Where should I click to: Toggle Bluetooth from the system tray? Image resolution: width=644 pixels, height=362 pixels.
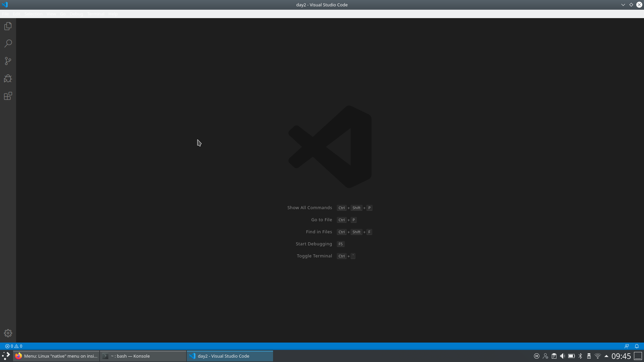(x=580, y=356)
